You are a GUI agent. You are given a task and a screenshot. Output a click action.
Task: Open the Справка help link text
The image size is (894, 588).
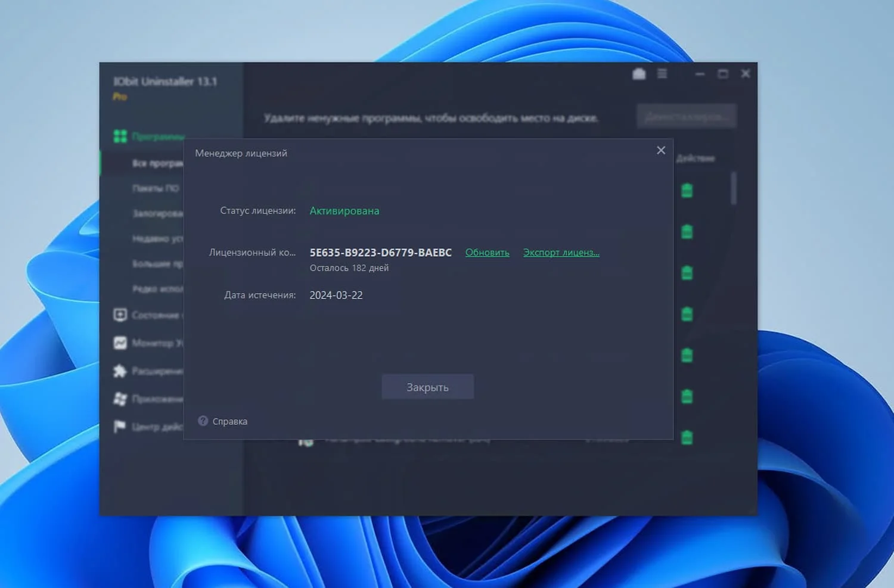230,421
